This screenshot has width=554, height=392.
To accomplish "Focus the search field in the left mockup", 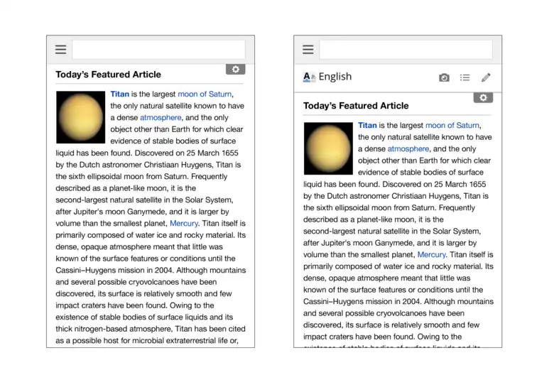I will click(x=158, y=50).
